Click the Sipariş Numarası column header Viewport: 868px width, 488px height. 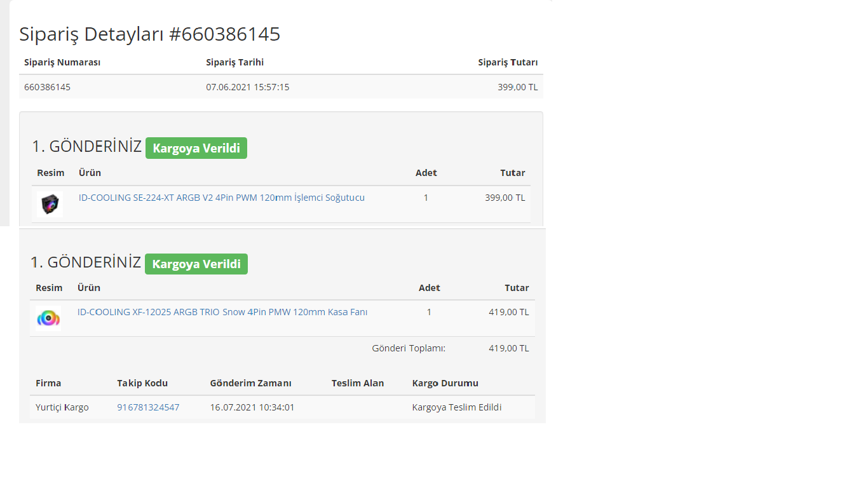[62, 62]
